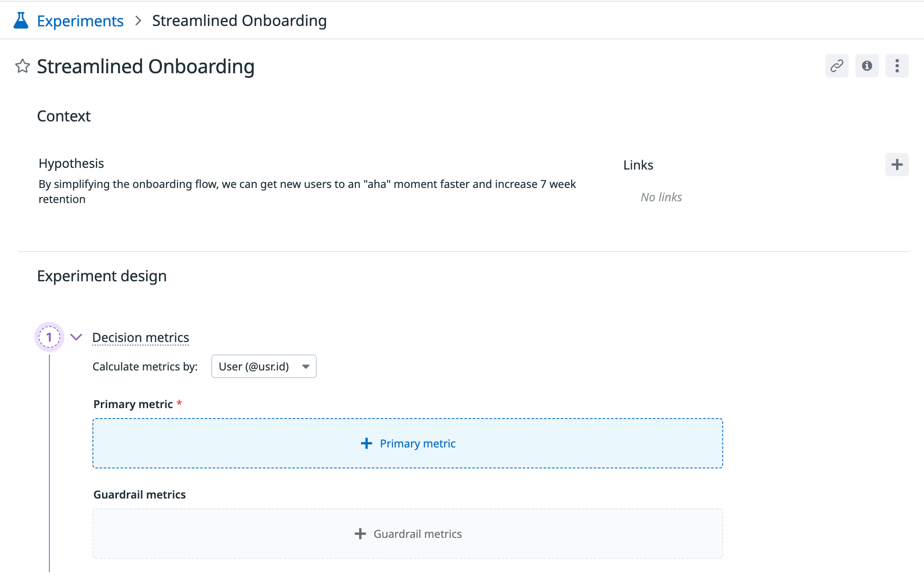Click the Experiments flask icon

(21, 21)
